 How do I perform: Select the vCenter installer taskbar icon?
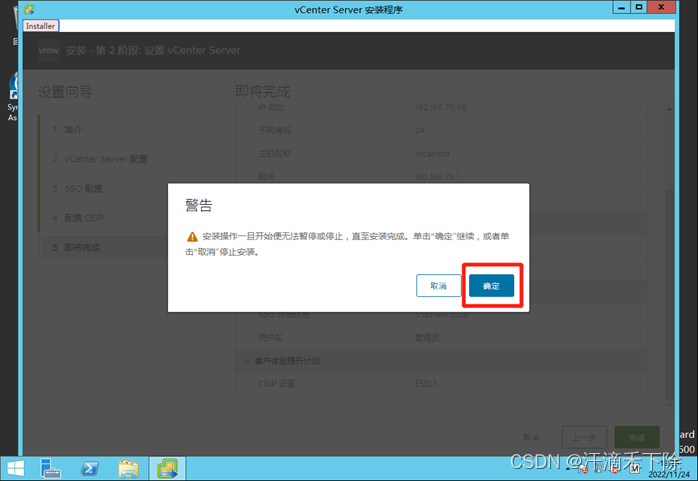pyautogui.click(x=167, y=469)
